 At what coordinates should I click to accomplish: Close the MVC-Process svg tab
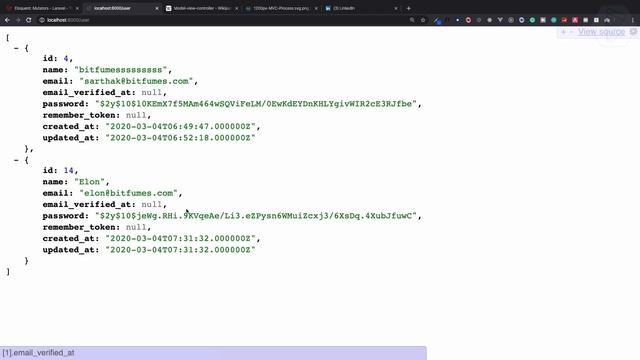[x=316, y=8]
